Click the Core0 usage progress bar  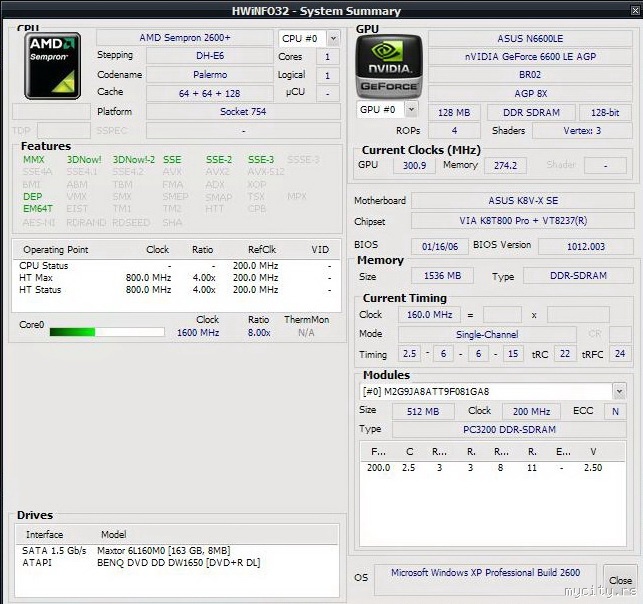coord(107,332)
